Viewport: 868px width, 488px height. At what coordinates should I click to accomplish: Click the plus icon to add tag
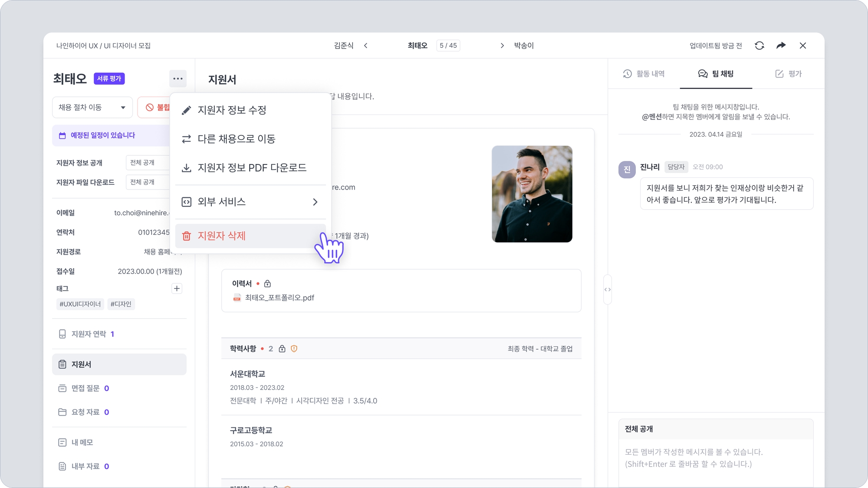pos(177,288)
